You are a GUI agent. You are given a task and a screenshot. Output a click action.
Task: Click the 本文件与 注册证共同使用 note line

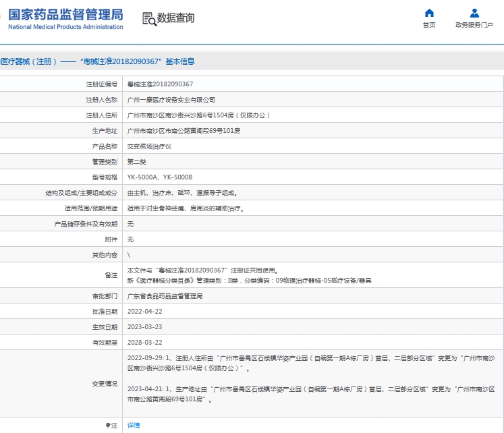pos(203,270)
